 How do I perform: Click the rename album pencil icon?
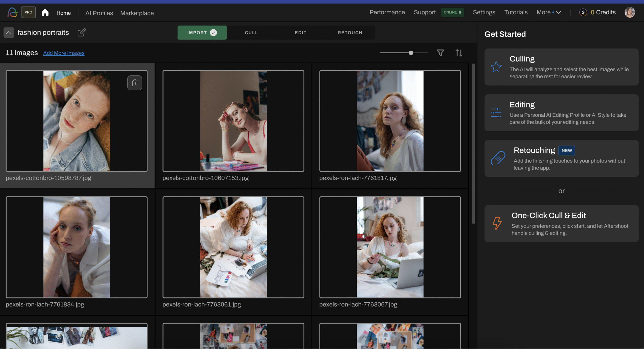82,32
